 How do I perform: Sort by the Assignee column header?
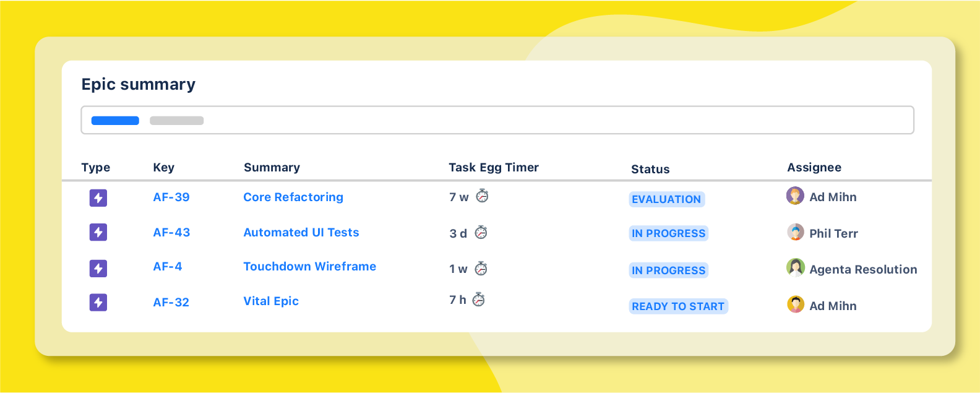tap(814, 168)
